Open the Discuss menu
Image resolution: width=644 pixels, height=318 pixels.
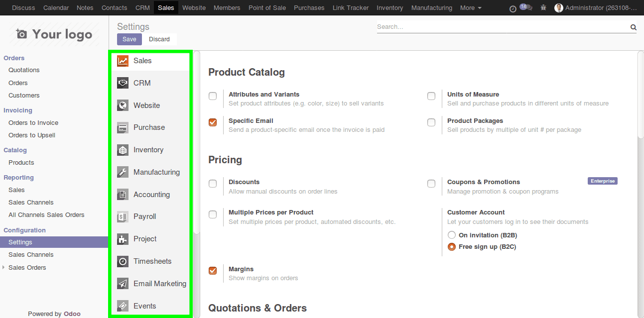click(x=23, y=8)
